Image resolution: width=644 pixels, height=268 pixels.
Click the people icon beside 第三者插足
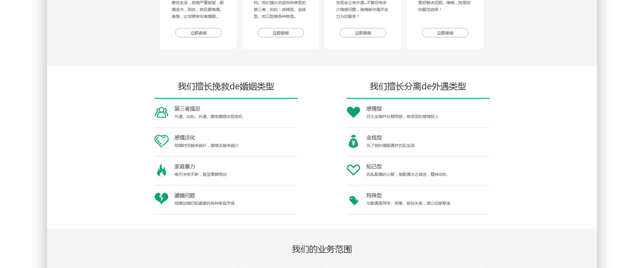click(161, 112)
